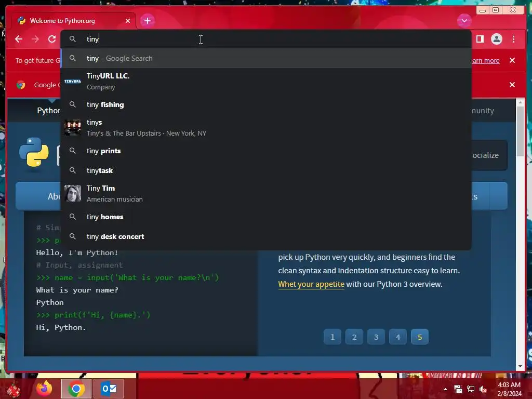Open the 'Whet your appetite' link
Image resolution: width=532 pixels, height=399 pixels.
(x=311, y=284)
